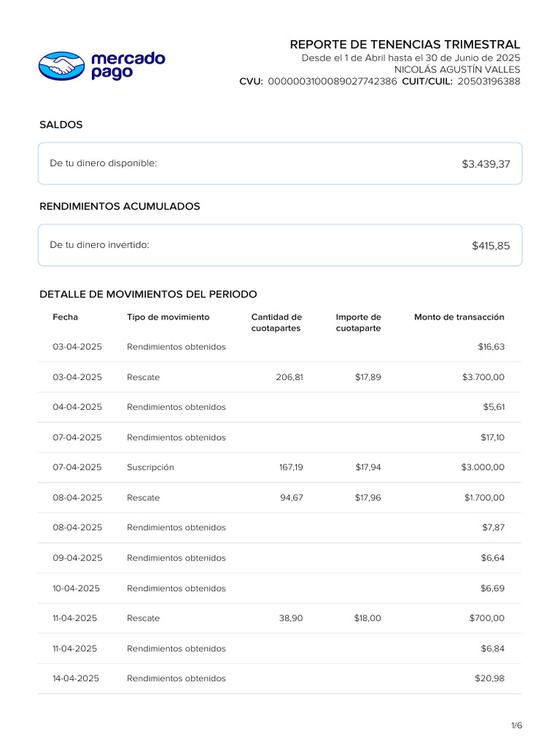Screen dimensions: 560x747
Task: Click the date 09-04-2025
Action: click(77, 558)
